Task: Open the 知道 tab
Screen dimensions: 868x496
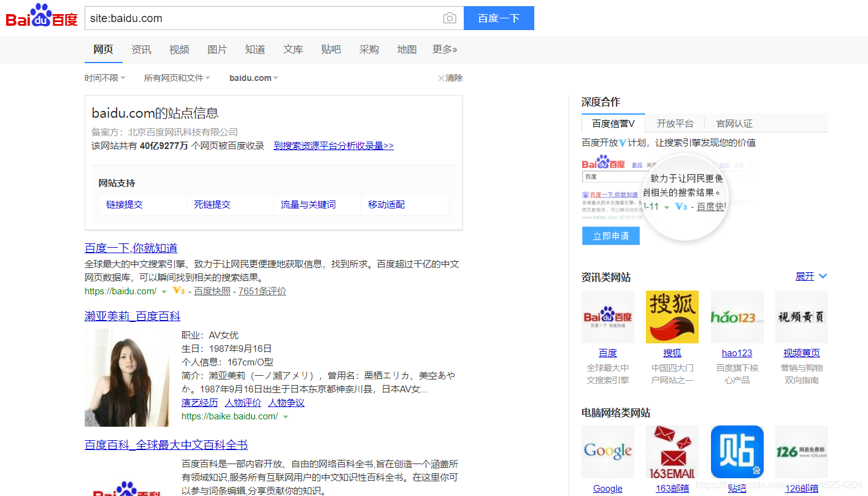Action: click(x=255, y=50)
